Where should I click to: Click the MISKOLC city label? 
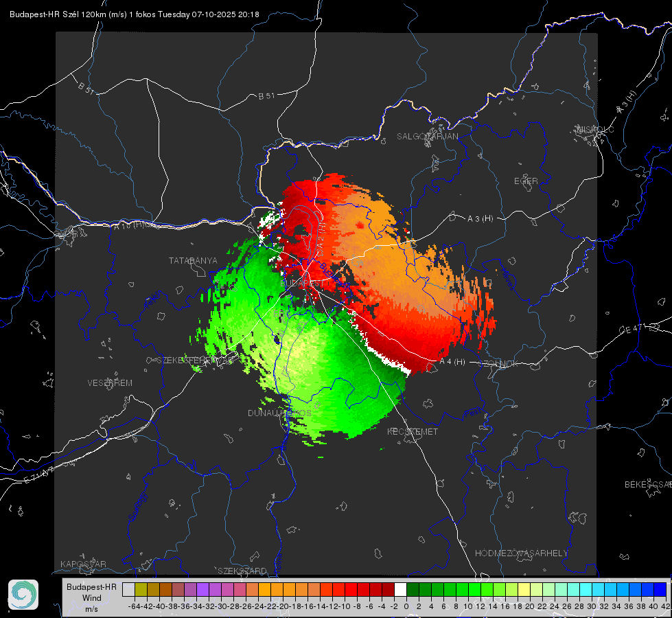[595, 129]
